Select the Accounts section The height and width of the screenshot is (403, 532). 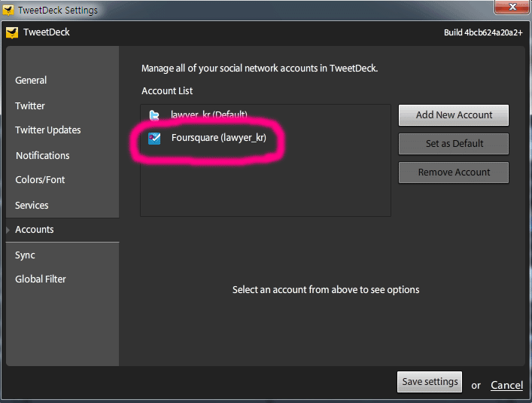click(62, 230)
